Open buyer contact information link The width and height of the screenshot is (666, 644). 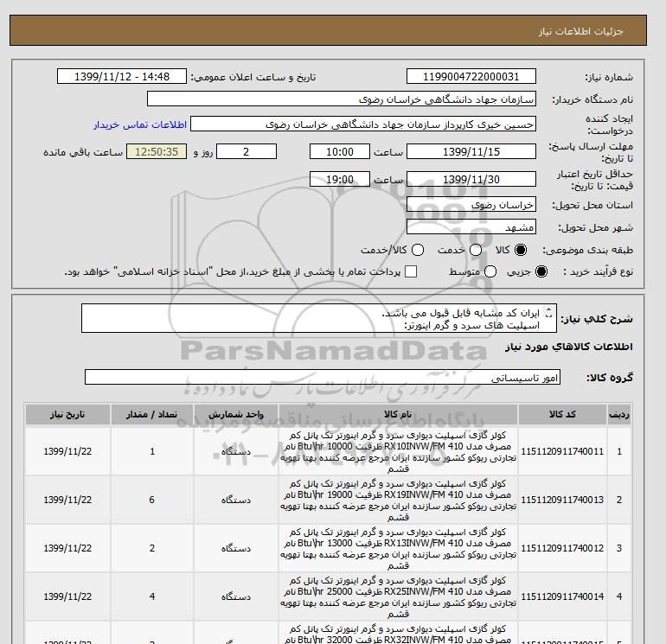140,124
